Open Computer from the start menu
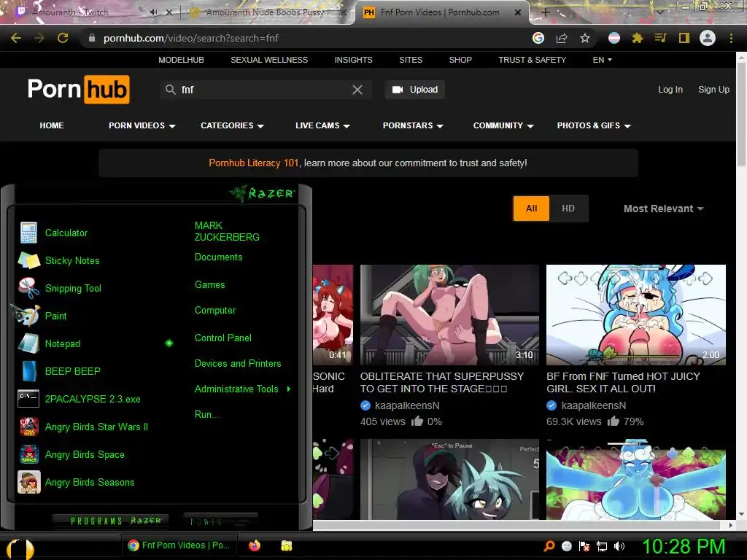The width and height of the screenshot is (747, 560). 215,311
